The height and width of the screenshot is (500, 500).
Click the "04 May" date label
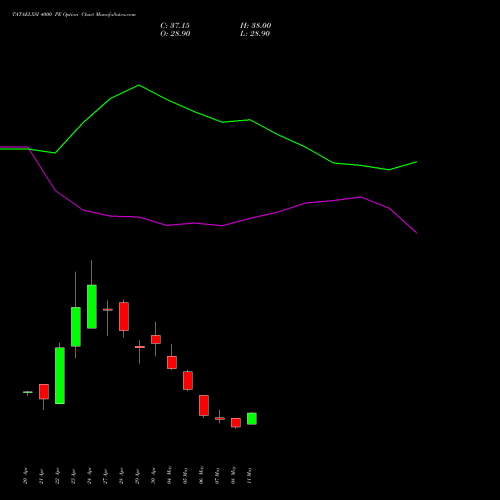pyautogui.click(x=170, y=475)
